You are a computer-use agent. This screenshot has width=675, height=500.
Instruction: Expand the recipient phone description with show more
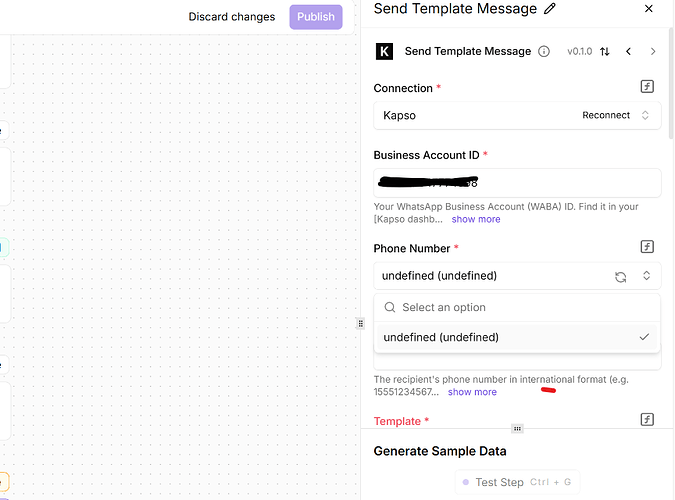[x=472, y=392]
